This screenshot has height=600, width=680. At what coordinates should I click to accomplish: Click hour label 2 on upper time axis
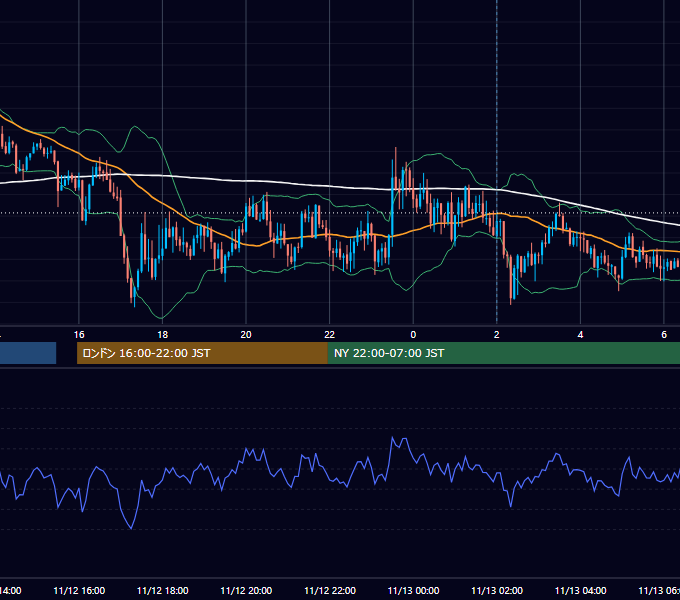(497, 335)
